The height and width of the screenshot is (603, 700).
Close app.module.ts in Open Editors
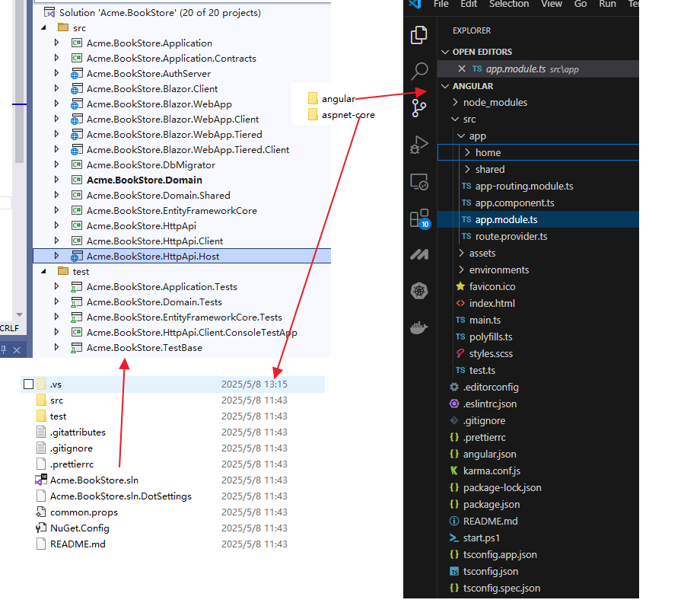(x=462, y=69)
